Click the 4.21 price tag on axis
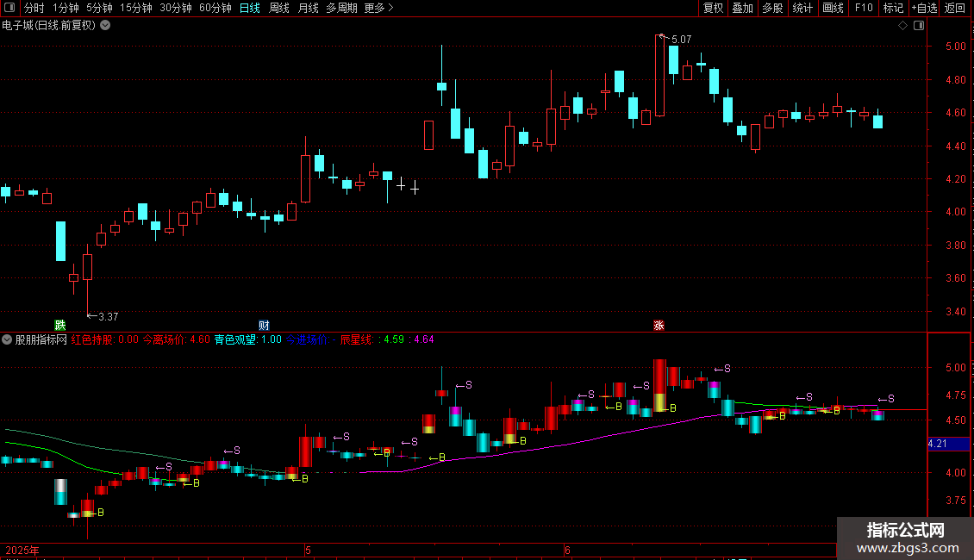 [x=947, y=444]
